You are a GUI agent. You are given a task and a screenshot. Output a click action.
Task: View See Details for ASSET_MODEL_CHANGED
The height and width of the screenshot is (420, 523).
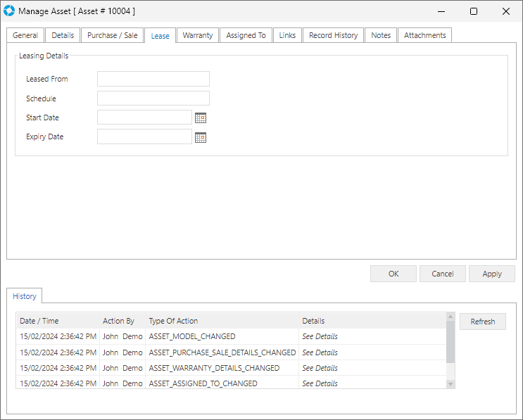click(320, 336)
